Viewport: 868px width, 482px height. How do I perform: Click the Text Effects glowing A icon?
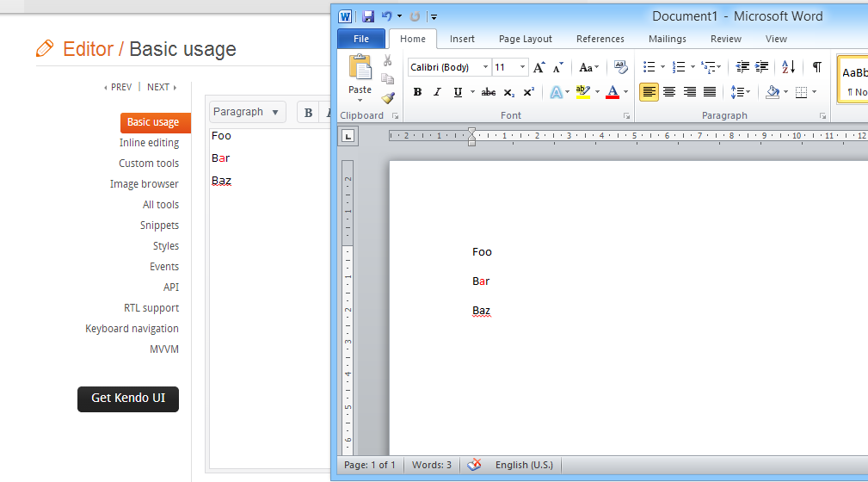[556, 92]
